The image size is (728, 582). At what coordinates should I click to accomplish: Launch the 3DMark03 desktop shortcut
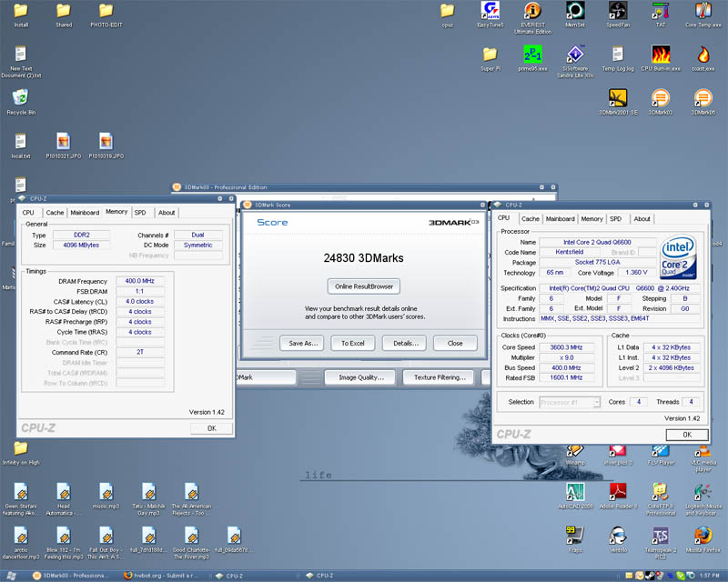point(661,102)
